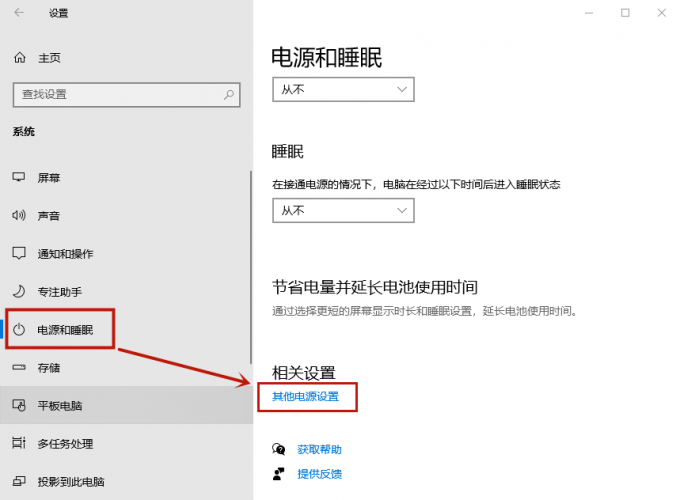Go to 屏幕 settings page
The image size is (680, 500).
pyautogui.click(x=125, y=177)
